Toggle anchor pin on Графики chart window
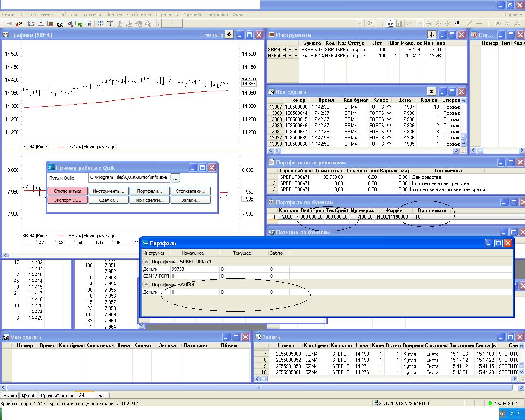The image size is (525, 420). [229, 34]
